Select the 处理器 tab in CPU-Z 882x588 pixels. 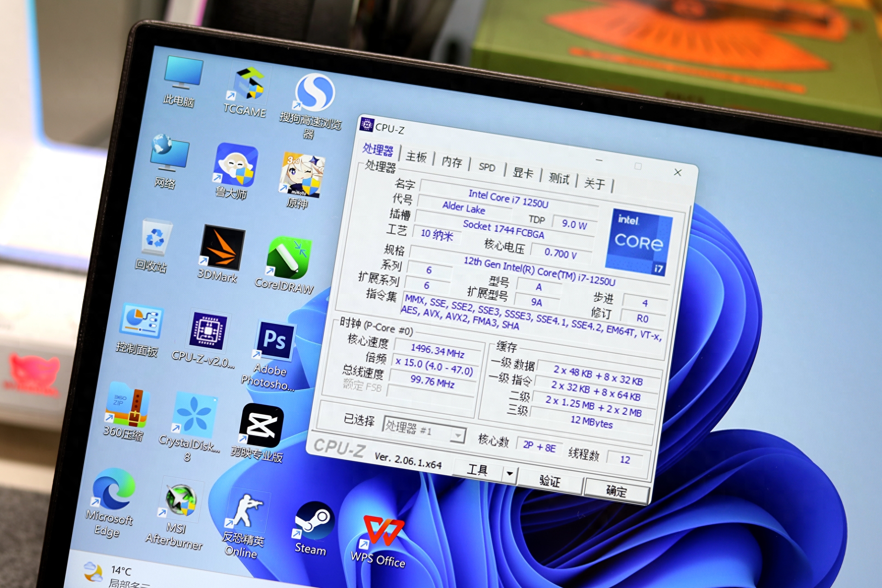tap(378, 150)
